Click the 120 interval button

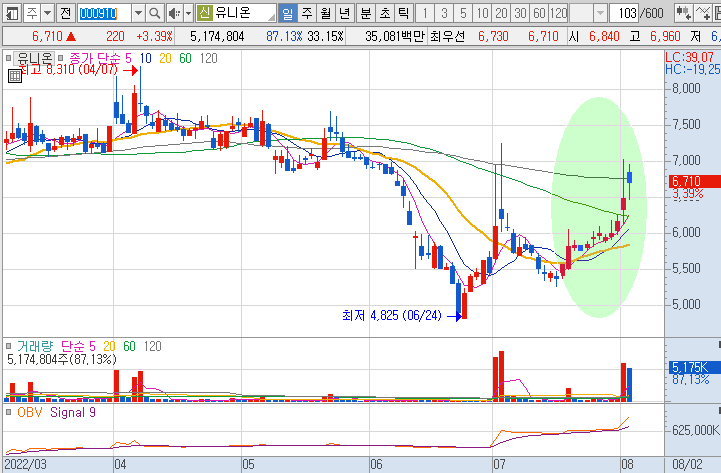click(x=559, y=13)
